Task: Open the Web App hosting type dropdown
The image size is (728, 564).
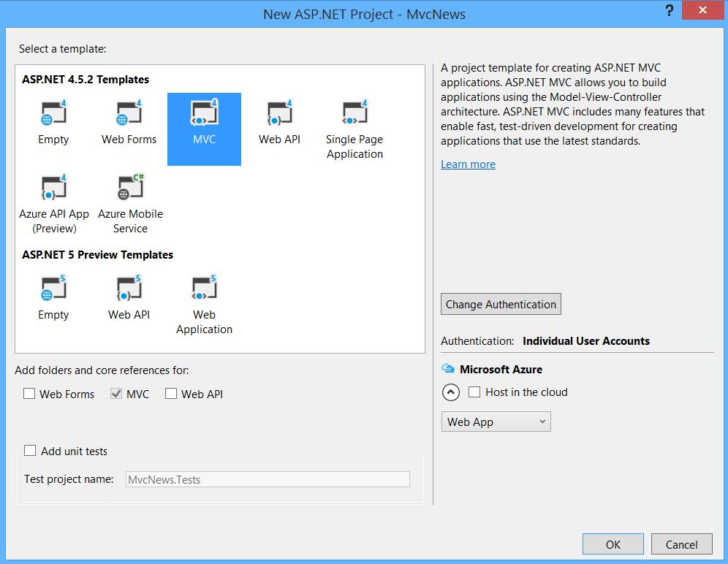Action: 496,422
